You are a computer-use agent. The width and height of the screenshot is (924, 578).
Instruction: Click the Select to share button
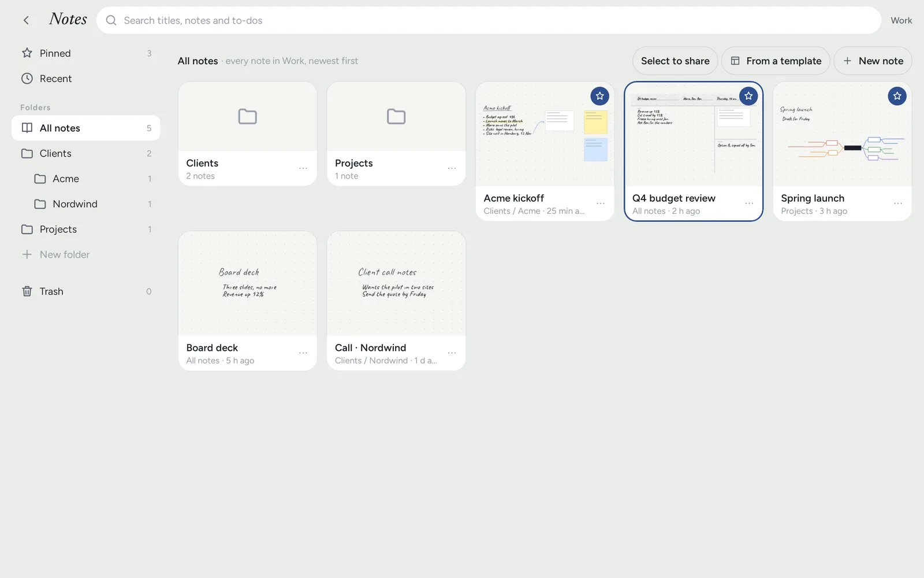coord(675,61)
